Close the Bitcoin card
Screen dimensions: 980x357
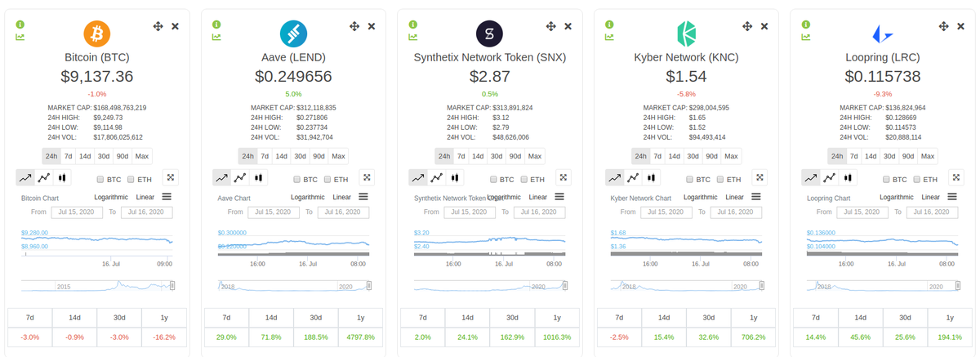175,27
